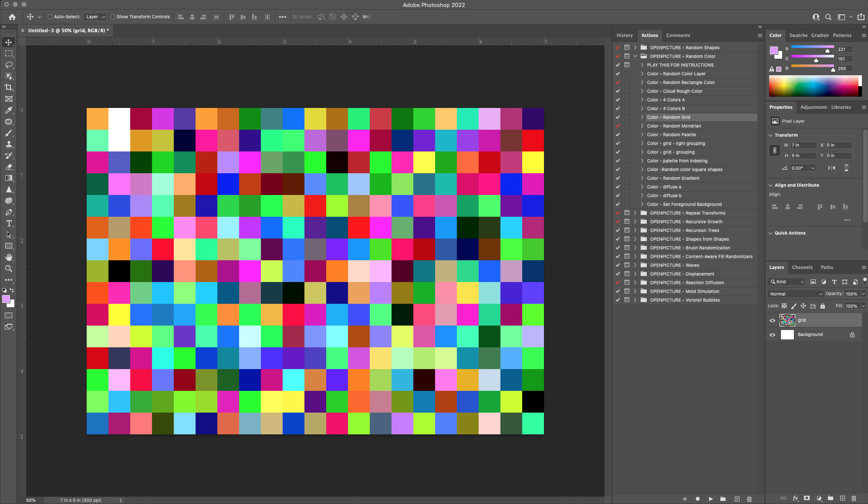Viewport: 868px width, 504px height.
Task: Expand the OPENPICTURE - Waves action set
Action: [635, 265]
